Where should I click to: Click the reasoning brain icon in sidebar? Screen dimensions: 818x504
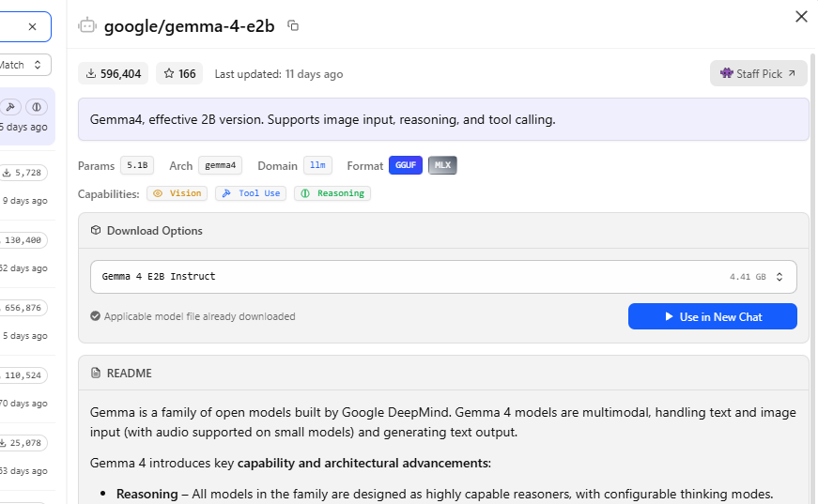coord(37,107)
